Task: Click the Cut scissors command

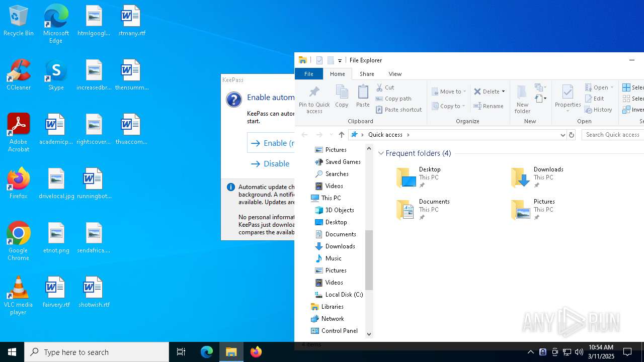Action: point(385,87)
